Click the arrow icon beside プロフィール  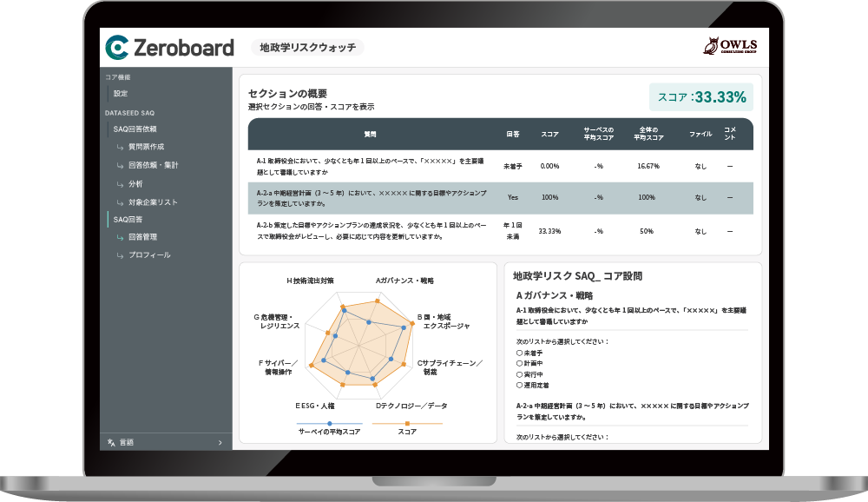point(120,255)
